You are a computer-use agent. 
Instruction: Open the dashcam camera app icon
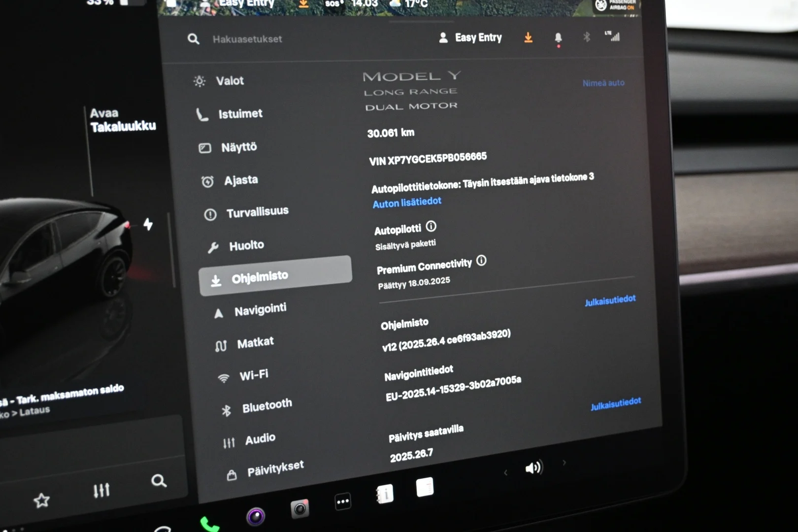(299, 509)
